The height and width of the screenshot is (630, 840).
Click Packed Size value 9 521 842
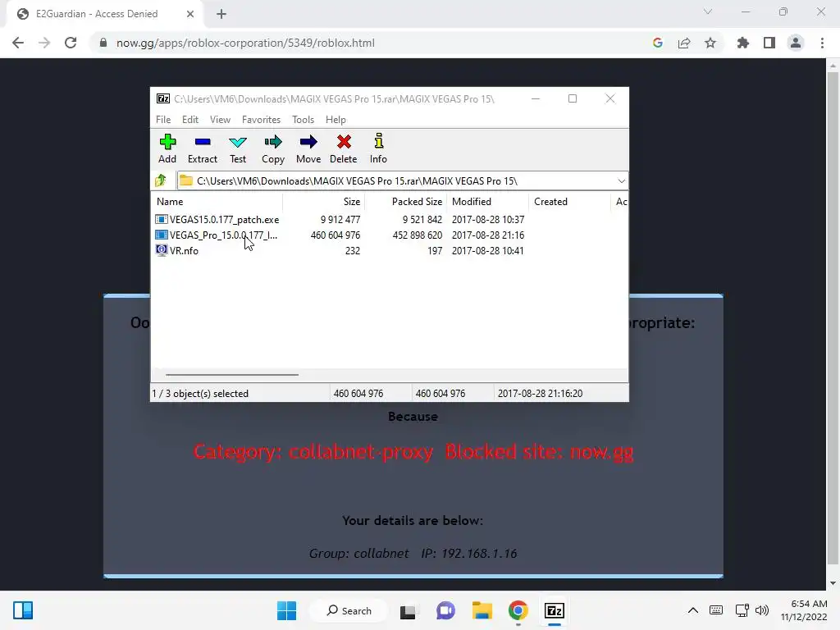click(422, 220)
